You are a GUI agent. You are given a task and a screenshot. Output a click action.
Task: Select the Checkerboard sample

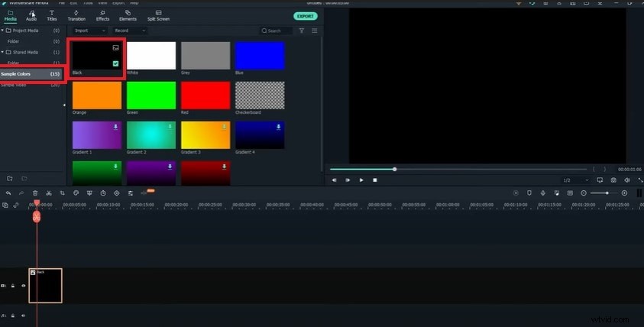click(260, 96)
